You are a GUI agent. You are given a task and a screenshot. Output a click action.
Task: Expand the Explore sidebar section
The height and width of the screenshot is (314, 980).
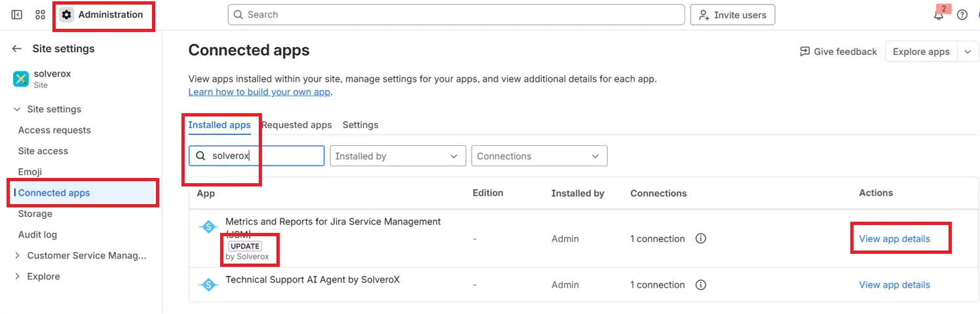pos(17,277)
